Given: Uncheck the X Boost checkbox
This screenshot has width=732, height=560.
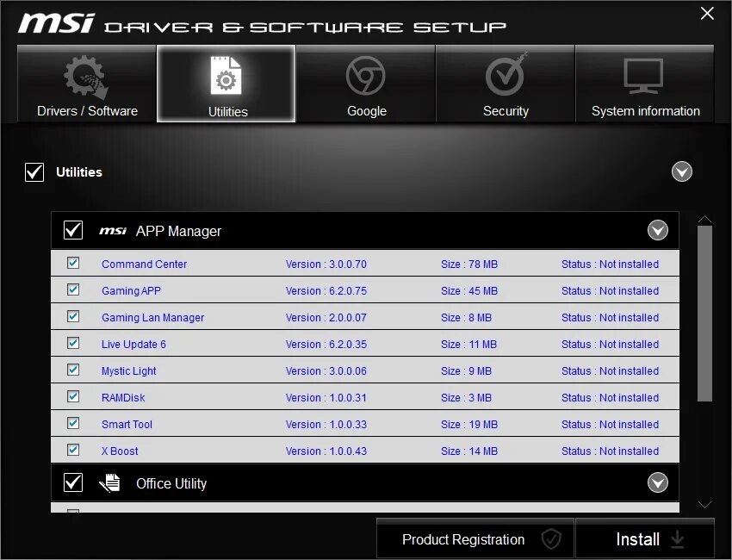Looking at the screenshot, I should pos(73,450).
